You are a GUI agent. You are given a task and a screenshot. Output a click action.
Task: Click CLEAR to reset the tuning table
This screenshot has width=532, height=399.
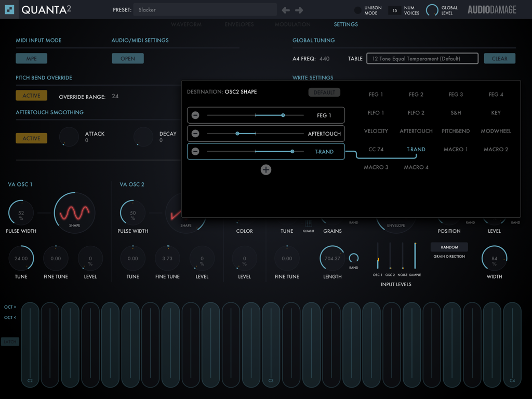tap(499, 58)
